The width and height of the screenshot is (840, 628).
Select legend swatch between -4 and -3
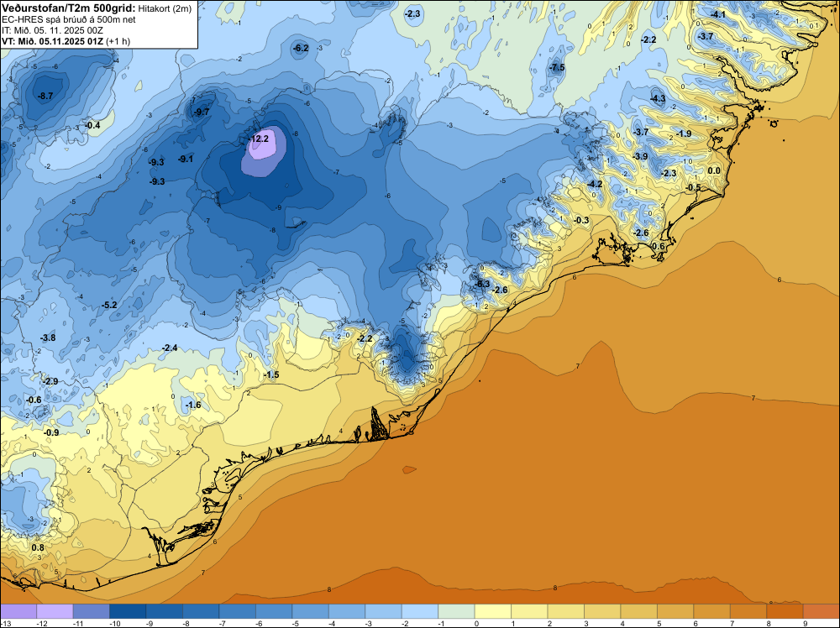click(347, 611)
